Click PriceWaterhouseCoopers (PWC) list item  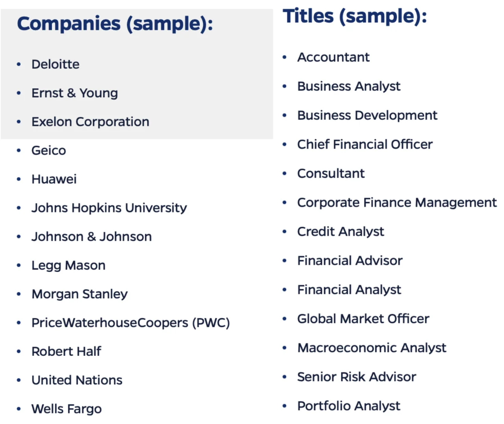[130, 323]
